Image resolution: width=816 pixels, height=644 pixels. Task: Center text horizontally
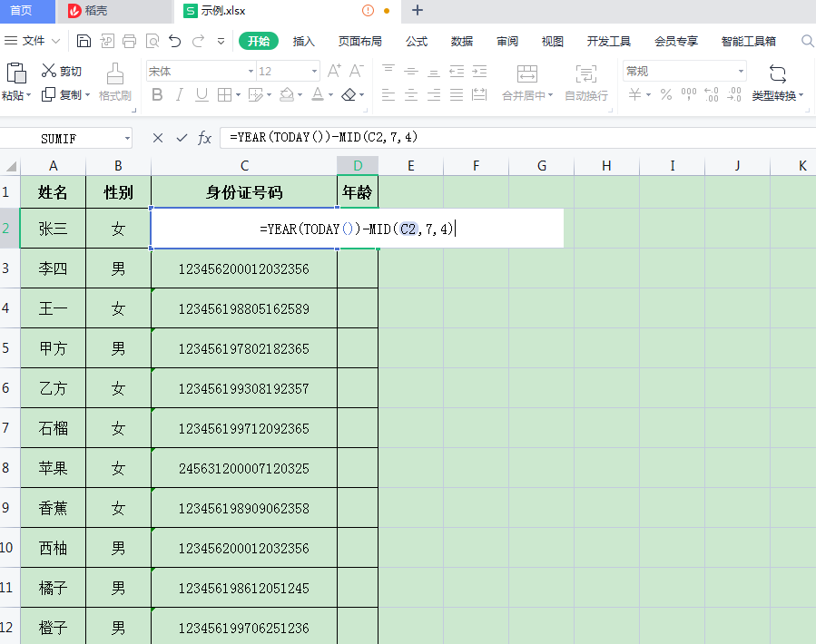(411, 94)
